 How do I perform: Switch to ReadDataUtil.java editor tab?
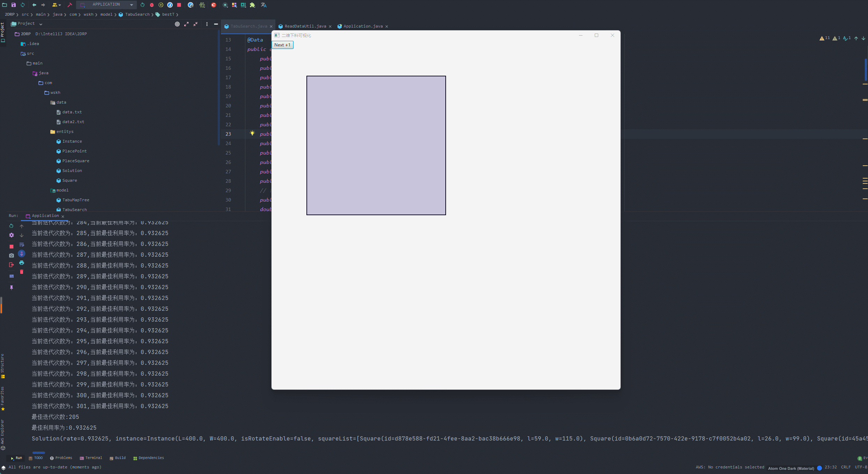point(305,26)
